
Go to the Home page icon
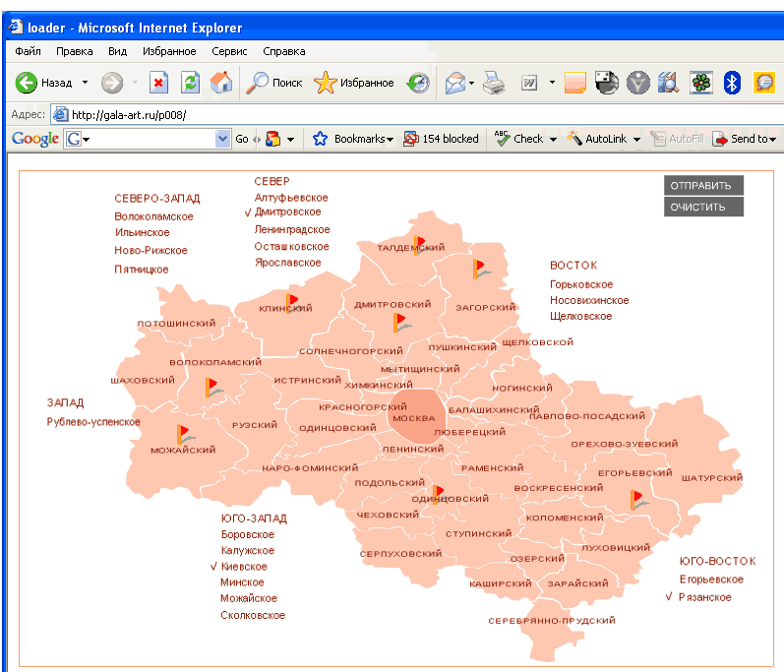tap(221, 84)
